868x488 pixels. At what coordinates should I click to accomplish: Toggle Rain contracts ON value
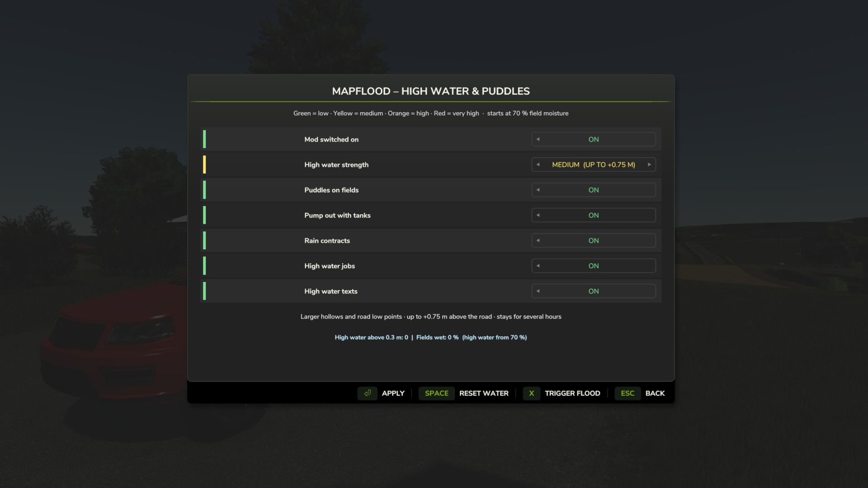594,240
